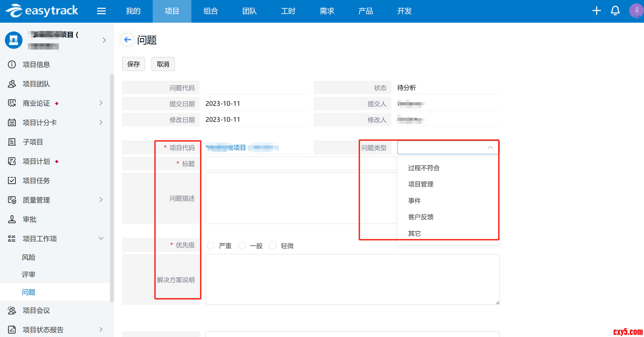Choose 客户反馈 from the dropdown list
Viewport: 644px width, 337px height.
click(x=421, y=217)
